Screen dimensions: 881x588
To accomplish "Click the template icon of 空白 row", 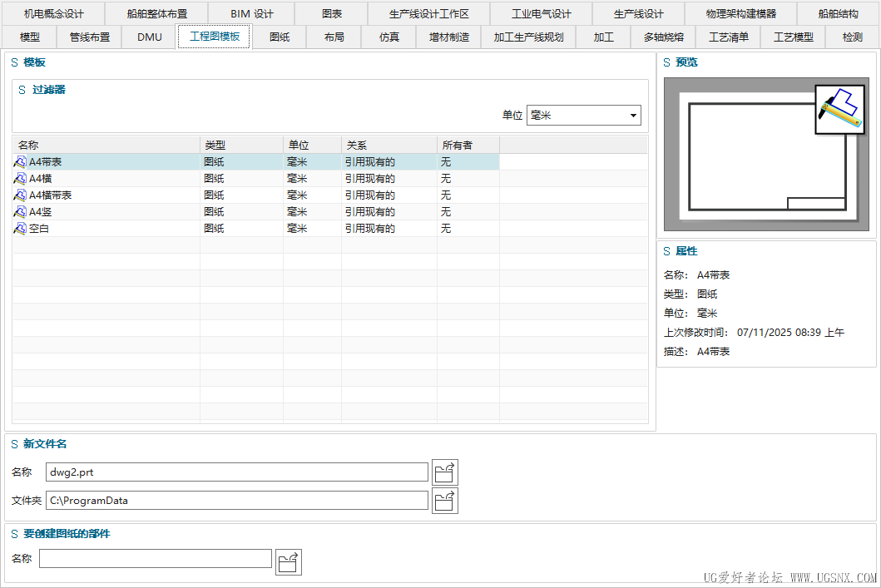I will 20,229.
